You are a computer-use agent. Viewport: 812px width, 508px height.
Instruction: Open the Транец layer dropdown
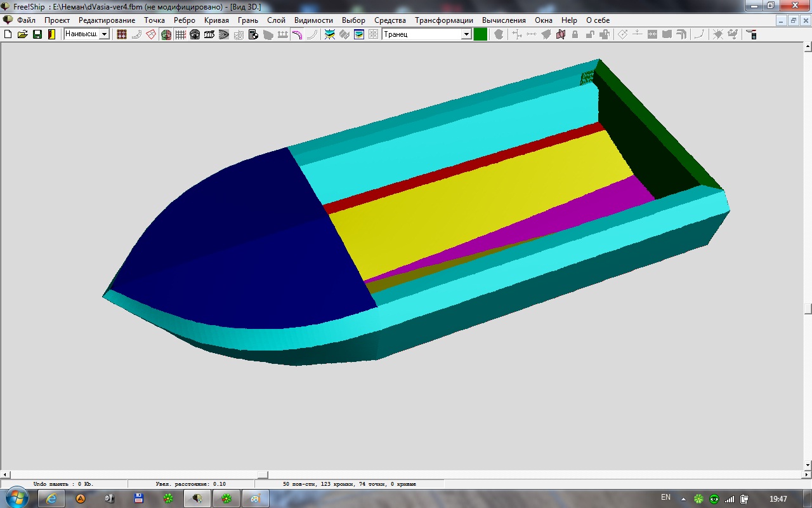tap(466, 34)
